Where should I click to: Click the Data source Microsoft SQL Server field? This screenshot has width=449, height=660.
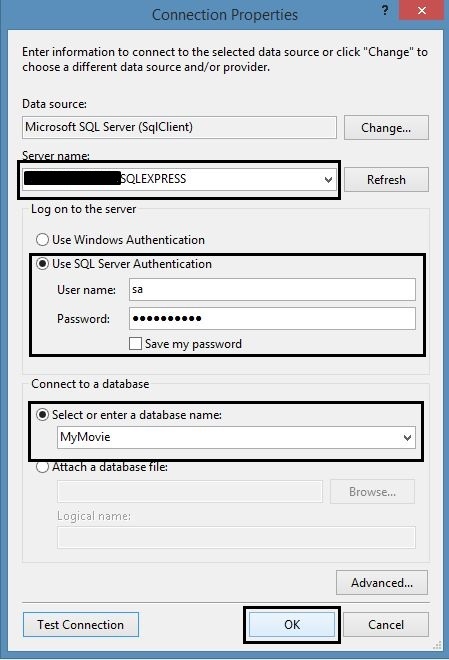click(x=179, y=128)
